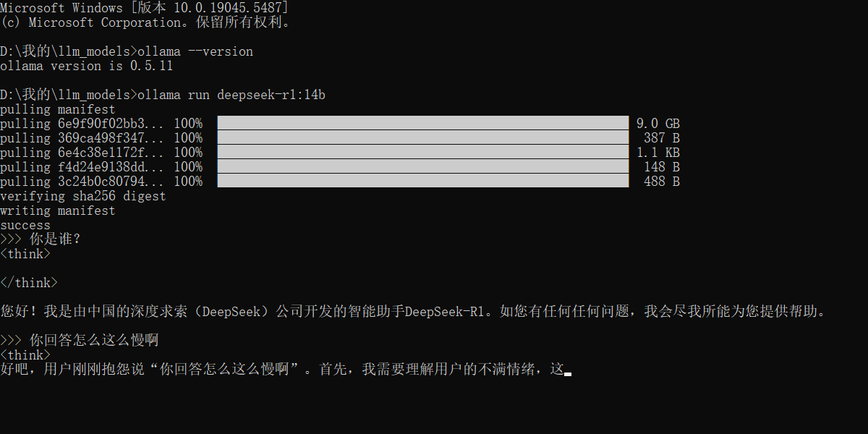Click the closing </think> tag
Screen dimensions: 868x434
(x=29, y=283)
